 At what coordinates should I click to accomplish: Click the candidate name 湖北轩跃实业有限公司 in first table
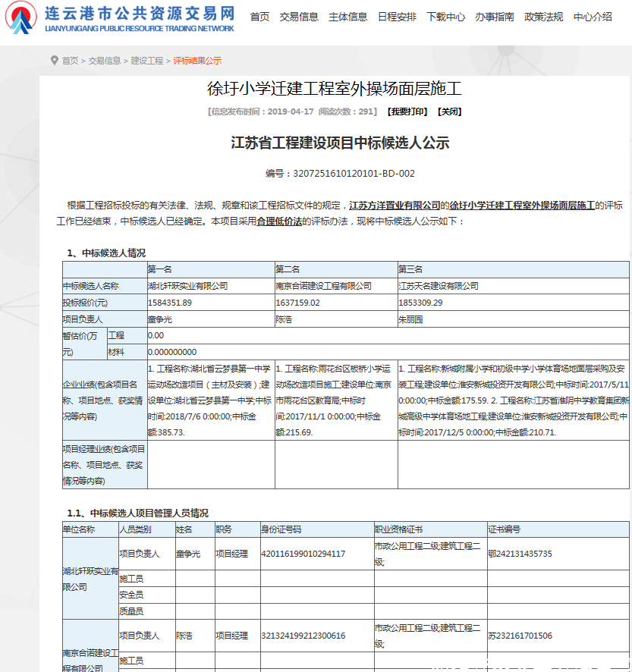click(188, 286)
